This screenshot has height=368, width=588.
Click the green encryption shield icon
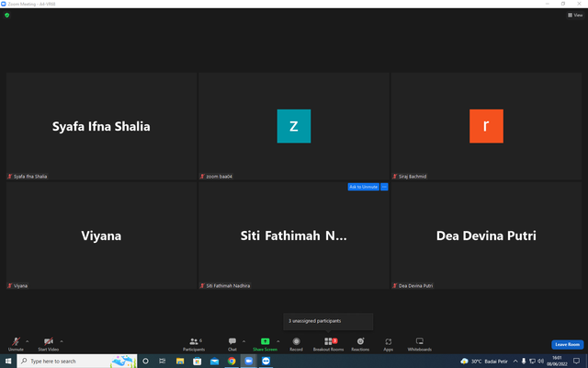6,15
